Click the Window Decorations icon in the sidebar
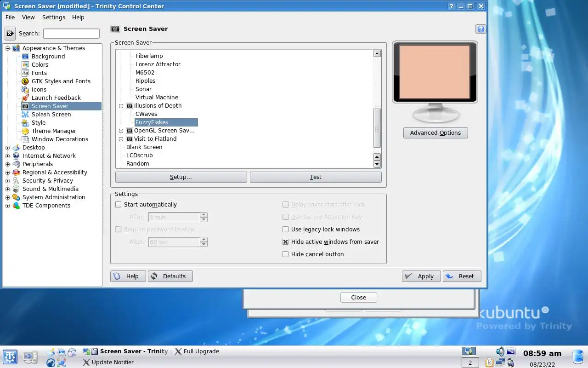The width and height of the screenshot is (588, 368). [x=25, y=139]
